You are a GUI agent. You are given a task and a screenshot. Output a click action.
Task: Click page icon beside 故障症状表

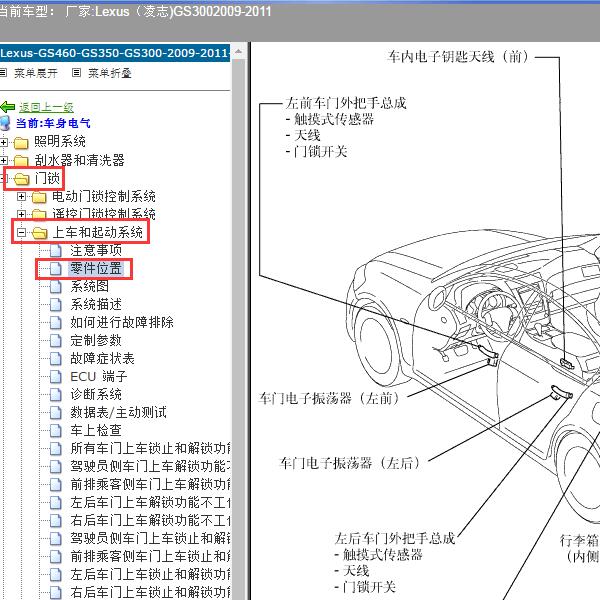pyautogui.click(x=56, y=359)
